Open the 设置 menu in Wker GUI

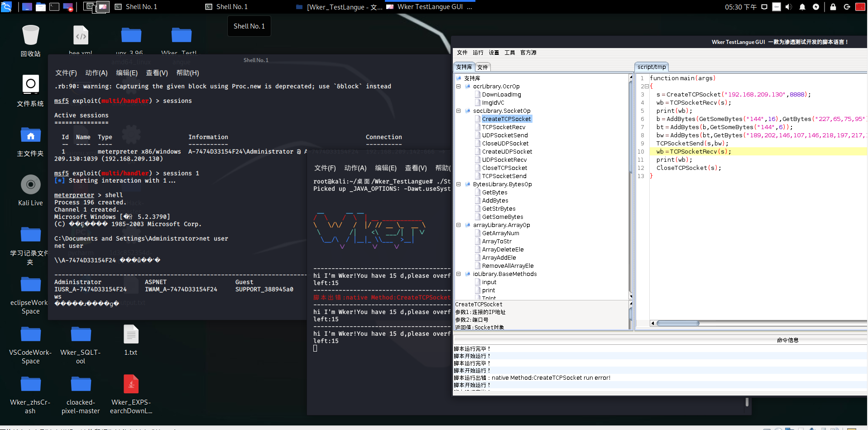[x=494, y=53]
